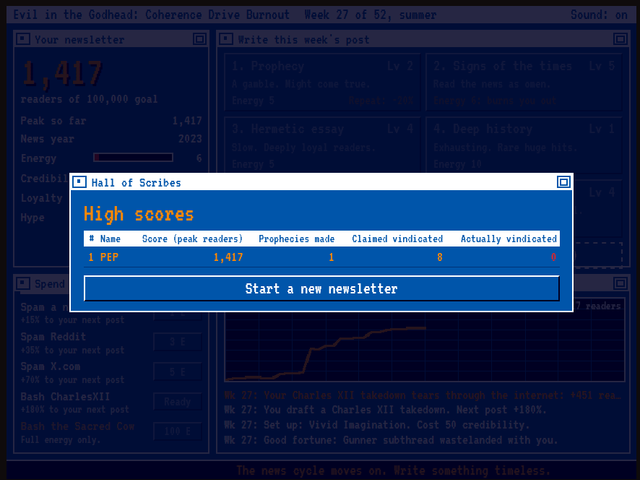This screenshot has height=480, width=640.
Task: Click the Your newsletter panel's left box icon
Action: click(23, 39)
